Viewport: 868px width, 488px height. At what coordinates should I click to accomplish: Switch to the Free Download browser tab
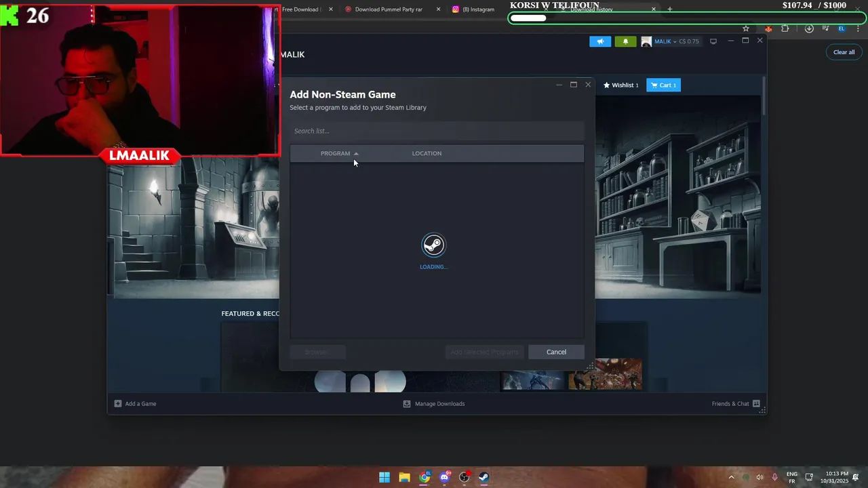(302, 9)
